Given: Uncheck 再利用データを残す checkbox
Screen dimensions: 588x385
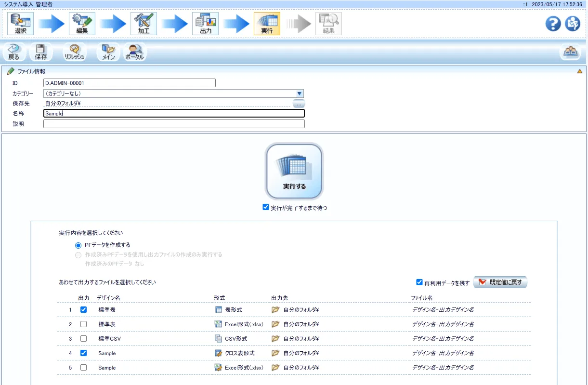Looking at the screenshot, I should coord(419,282).
